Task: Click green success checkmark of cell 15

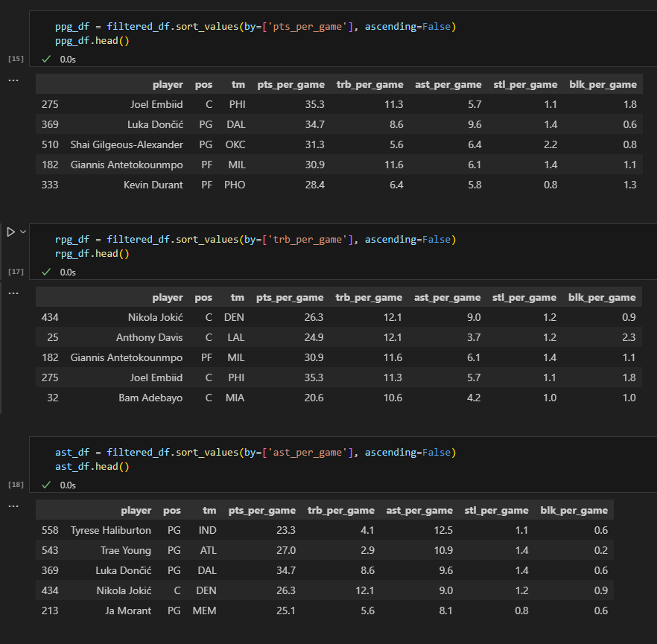Action: point(46,59)
